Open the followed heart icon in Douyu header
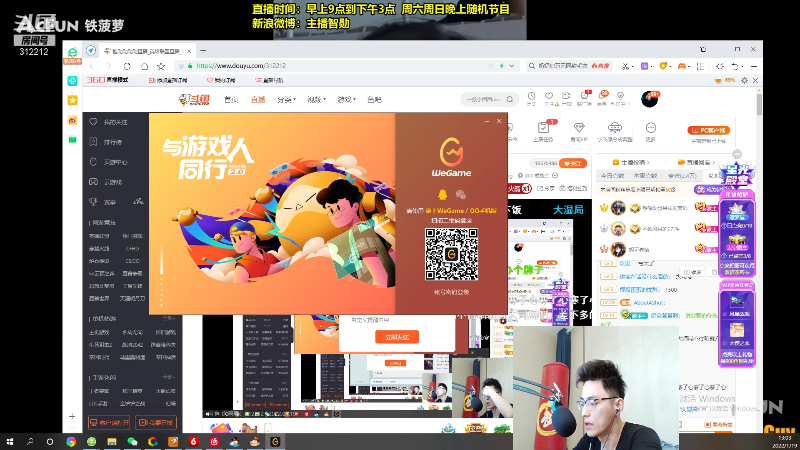 (x=549, y=96)
